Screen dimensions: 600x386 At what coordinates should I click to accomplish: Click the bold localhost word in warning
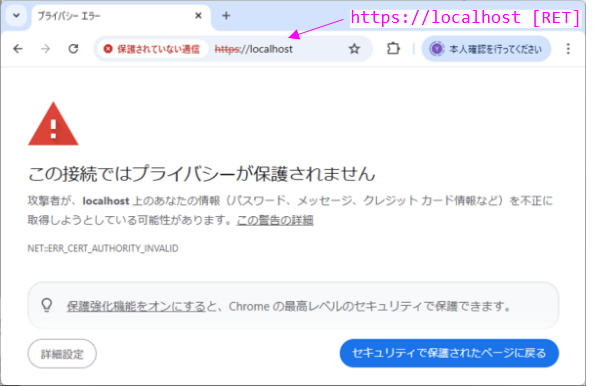coord(106,201)
